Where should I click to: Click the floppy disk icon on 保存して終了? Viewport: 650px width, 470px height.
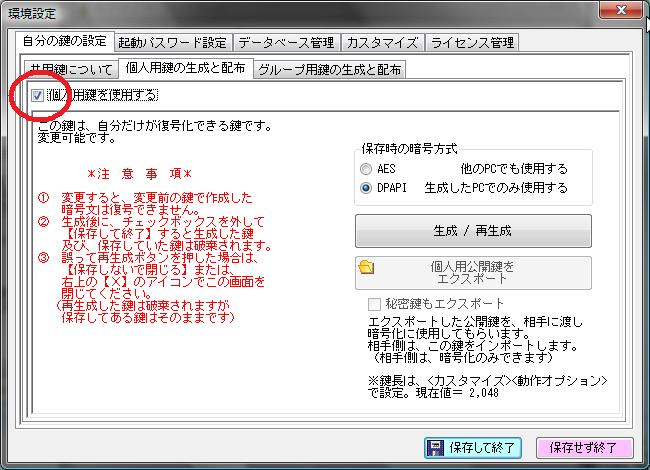[x=435, y=448]
